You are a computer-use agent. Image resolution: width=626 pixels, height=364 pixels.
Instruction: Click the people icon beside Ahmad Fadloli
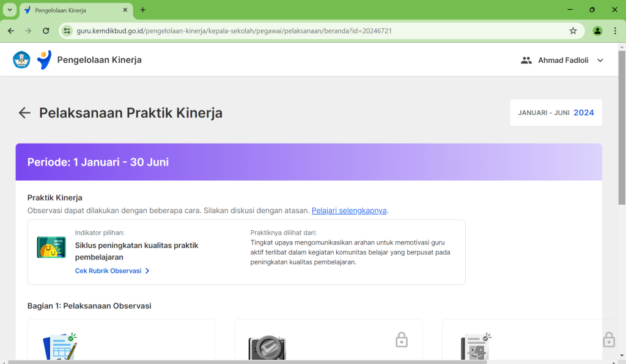(526, 60)
